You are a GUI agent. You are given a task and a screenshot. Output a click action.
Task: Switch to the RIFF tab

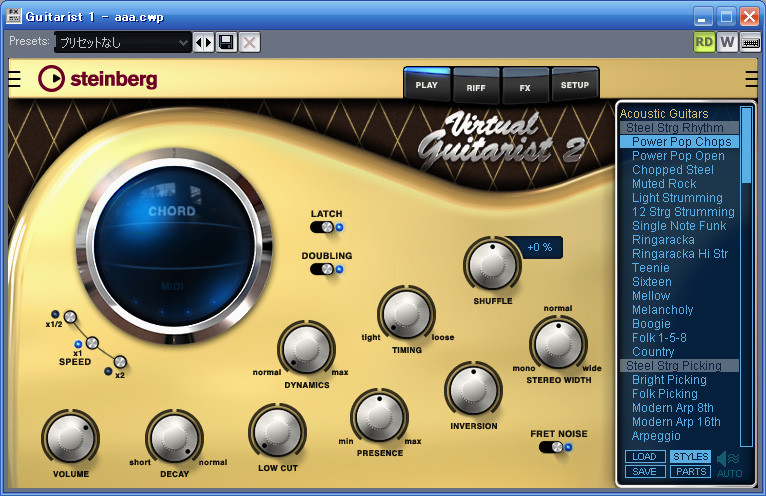[476, 87]
